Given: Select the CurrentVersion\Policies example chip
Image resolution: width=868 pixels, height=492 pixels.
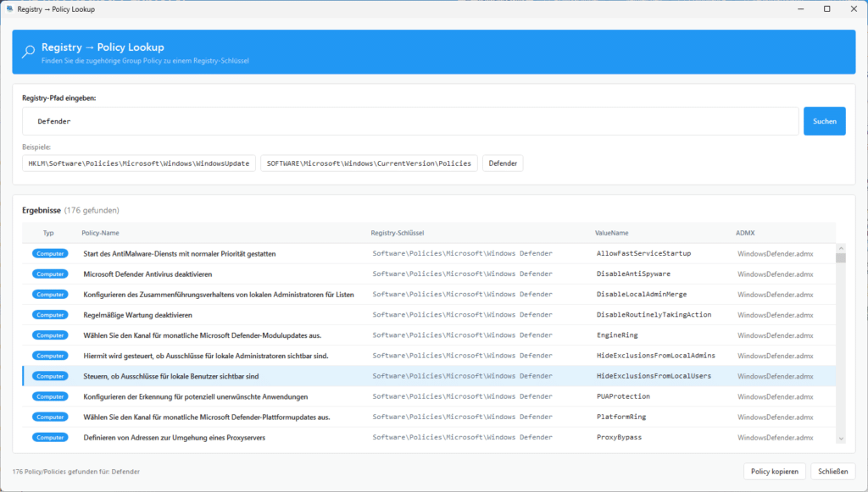Looking at the screenshot, I should (x=369, y=163).
